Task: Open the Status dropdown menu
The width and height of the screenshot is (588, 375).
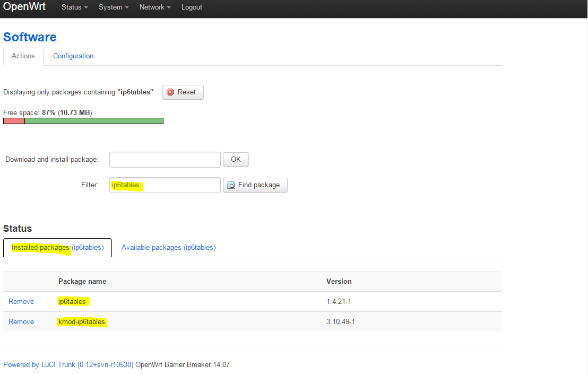Action: (74, 7)
